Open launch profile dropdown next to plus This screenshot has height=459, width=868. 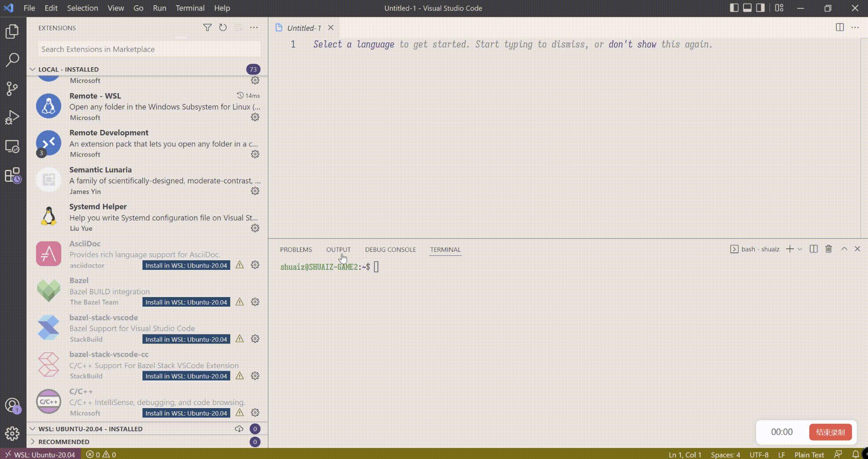tap(800, 249)
